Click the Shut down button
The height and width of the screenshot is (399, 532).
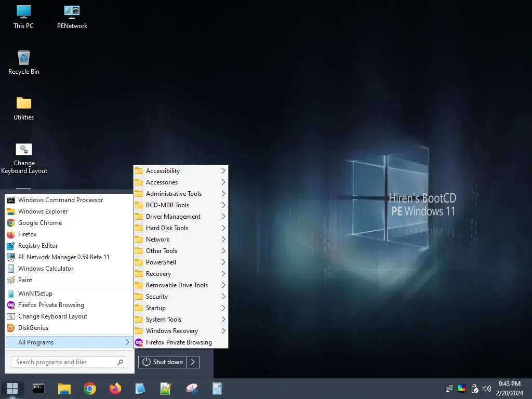[163, 362]
